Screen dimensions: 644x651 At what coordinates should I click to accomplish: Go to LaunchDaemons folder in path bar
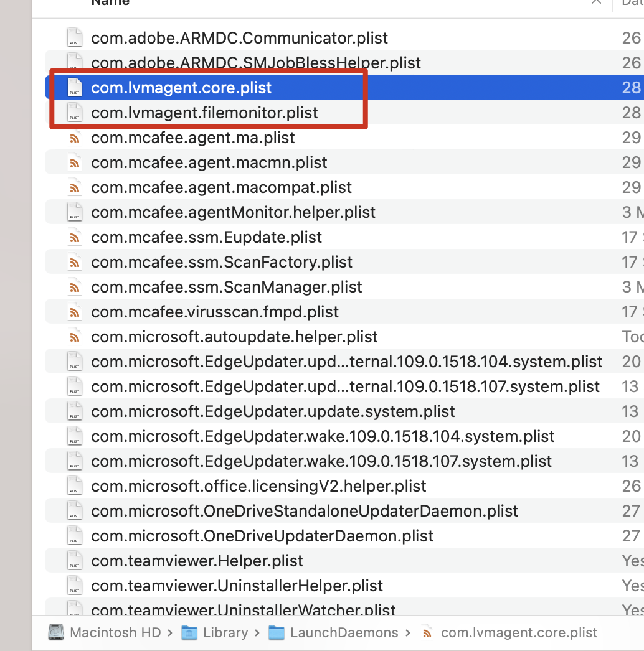(x=344, y=633)
